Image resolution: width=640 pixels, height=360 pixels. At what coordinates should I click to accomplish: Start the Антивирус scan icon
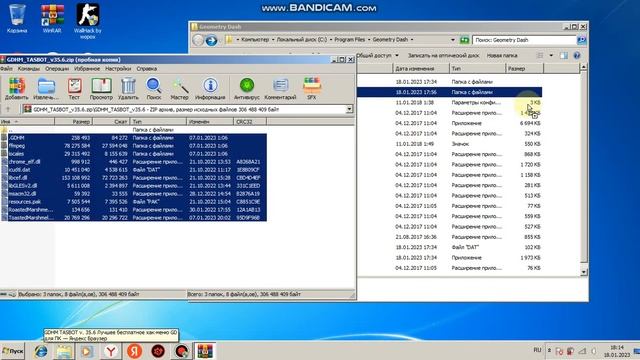[247, 89]
